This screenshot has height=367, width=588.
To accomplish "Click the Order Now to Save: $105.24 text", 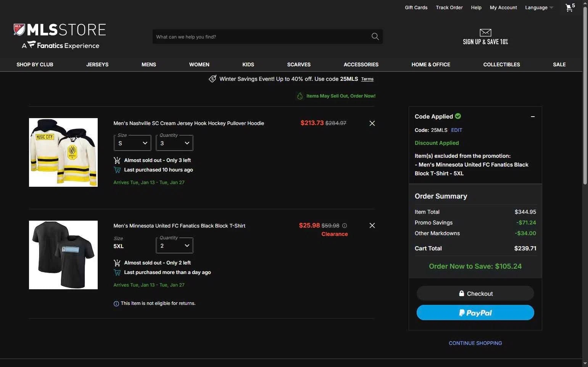I will pos(475,266).
